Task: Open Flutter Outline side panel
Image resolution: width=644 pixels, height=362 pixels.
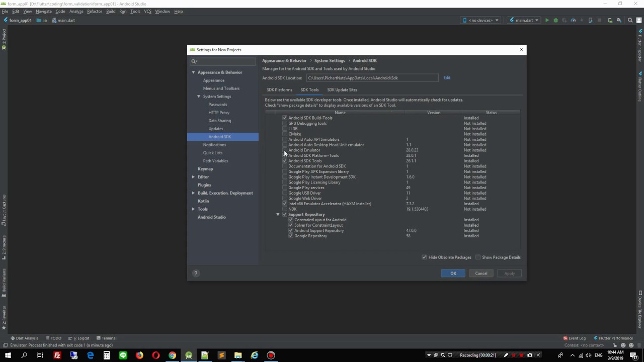Action: pos(640,86)
